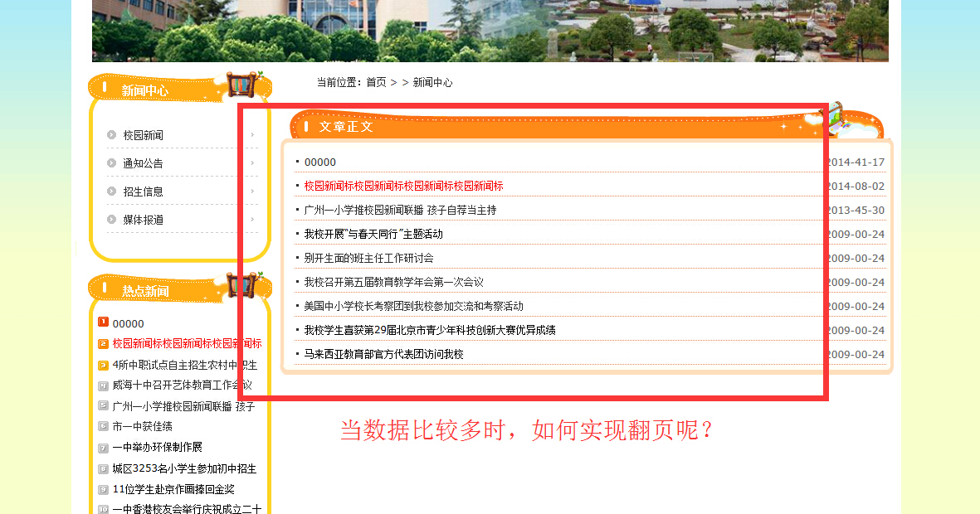
Task: Click the chevron arrow next to 媒体报道
Action: 252,220
